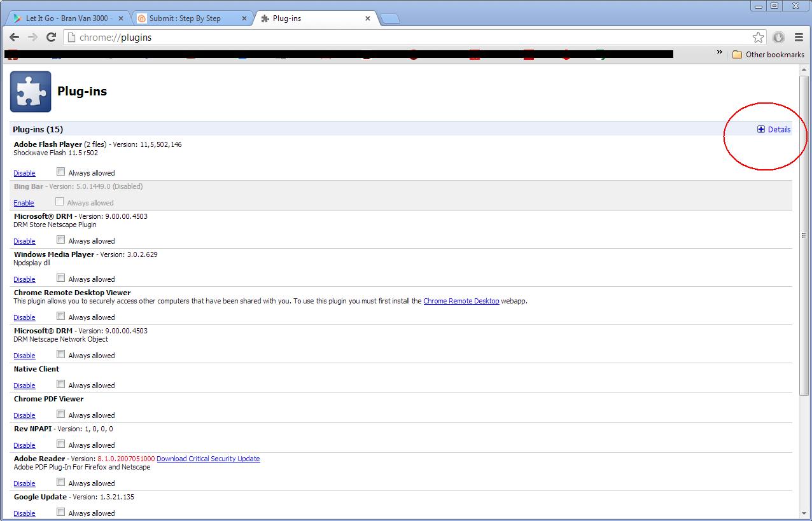The width and height of the screenshot is (812, 521).
Task: Check Always allowed for Adobe Flash Player
Action: pyautogui.click(x=60, y=172)
